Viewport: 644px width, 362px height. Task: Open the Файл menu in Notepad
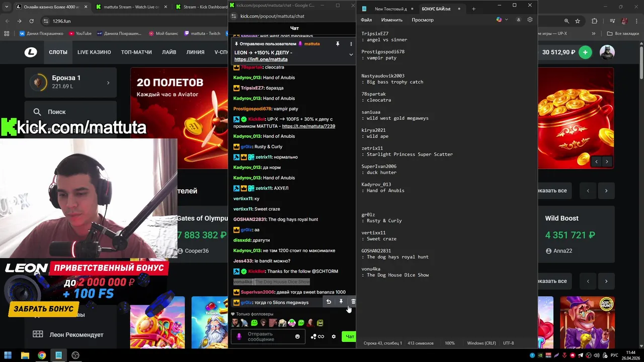click(x=366, y=20)
